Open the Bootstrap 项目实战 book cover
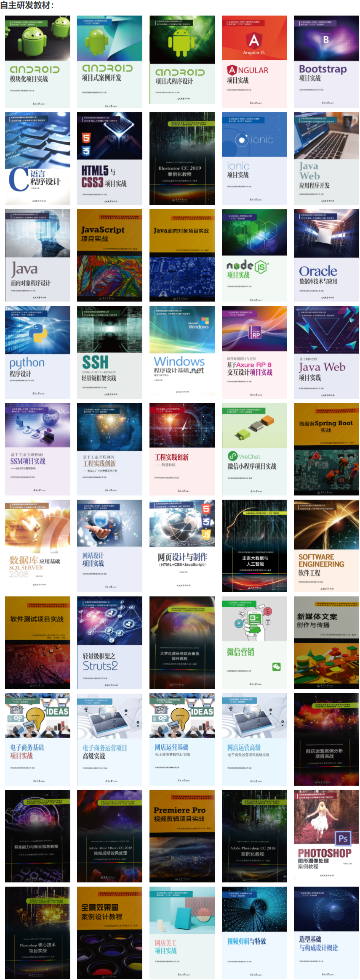Screen dimensions: 360x980 tap(326, 62)
